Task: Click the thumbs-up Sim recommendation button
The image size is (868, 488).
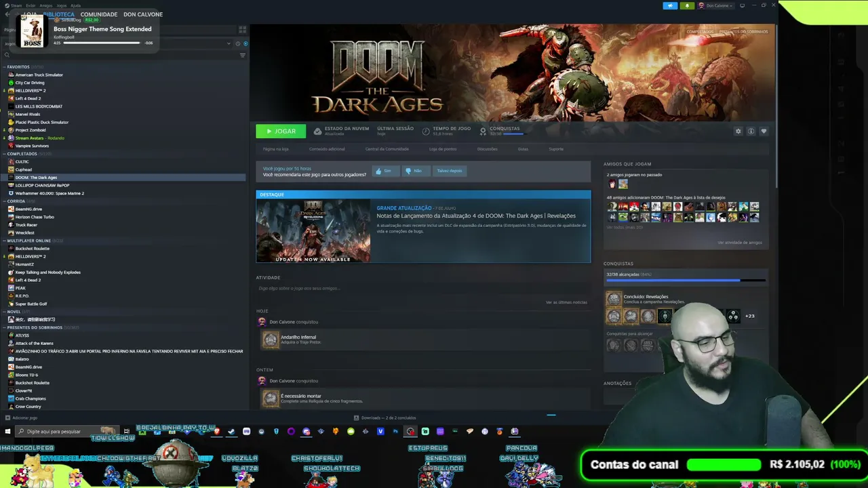Action: 385,171
